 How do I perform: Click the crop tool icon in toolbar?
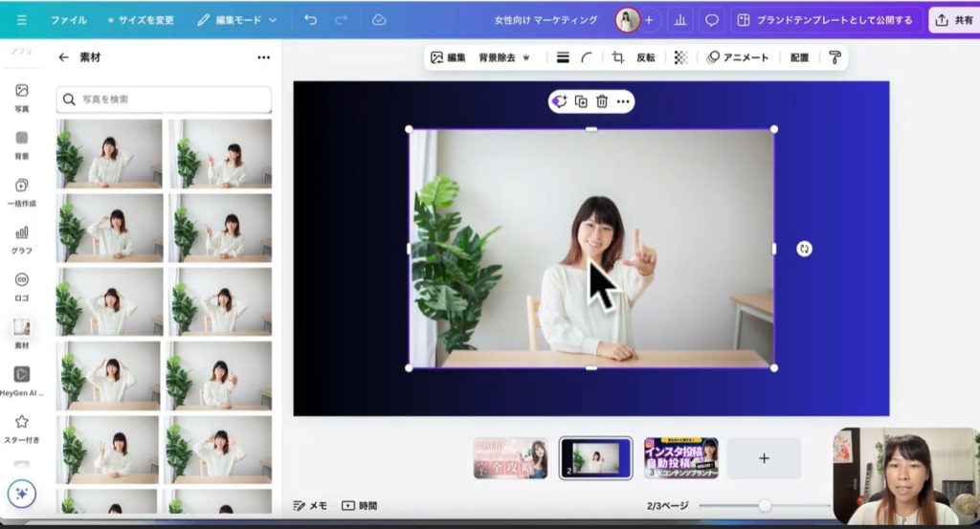[618, 57]
